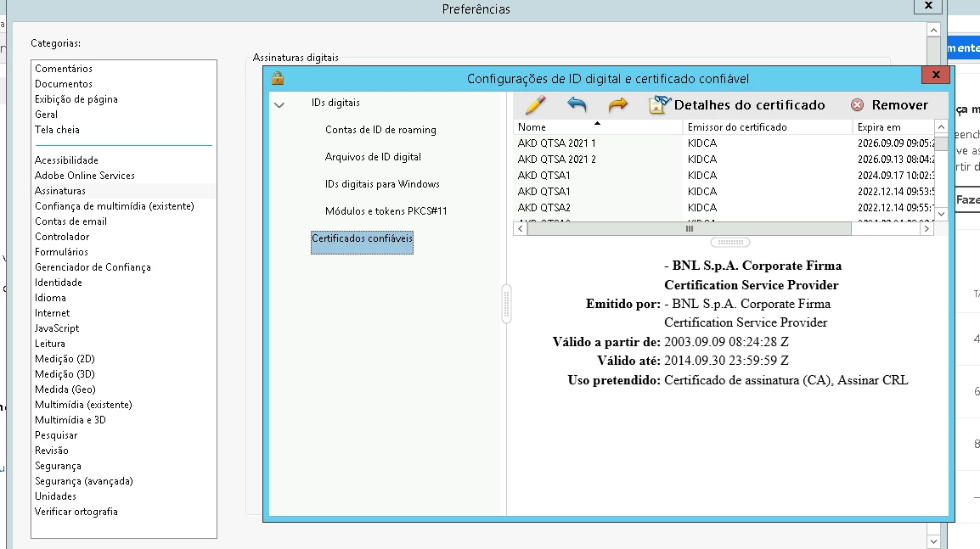This screenshot has width=980, height=549.
Task: Select AKD QTSA1 row expiring 2022.12.14
Action: (x=724, y=192)
